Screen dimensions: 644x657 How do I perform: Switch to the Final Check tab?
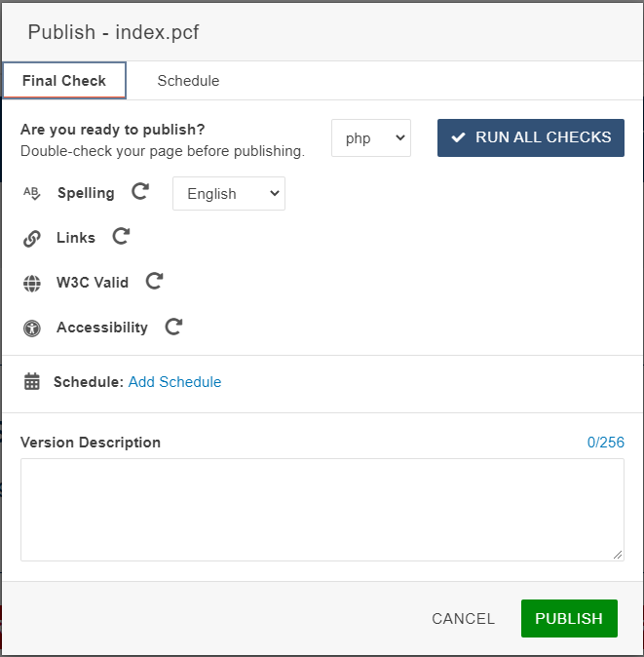pos(64,81)
